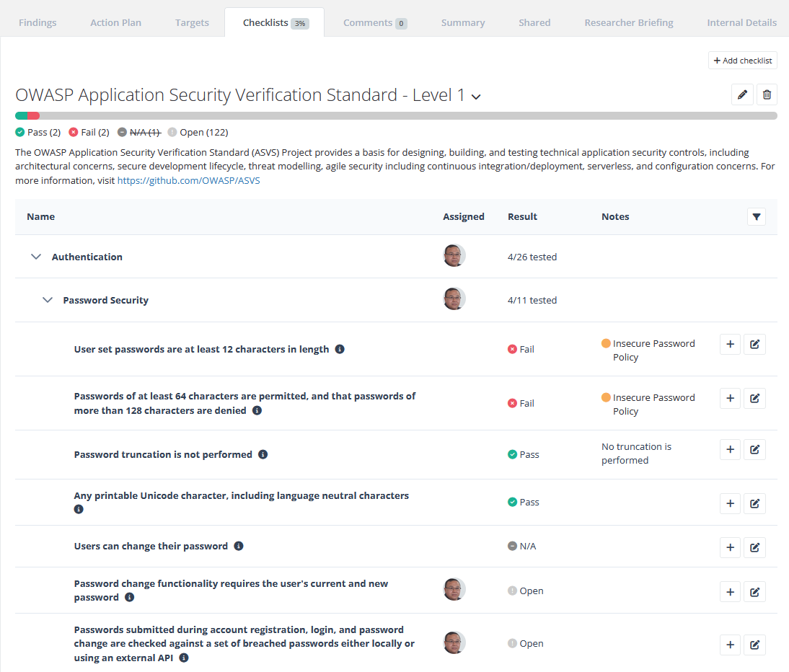Change Fail result for 12 characters item
The height and width of the screenshot is (672, 789).
coord(521,349)
